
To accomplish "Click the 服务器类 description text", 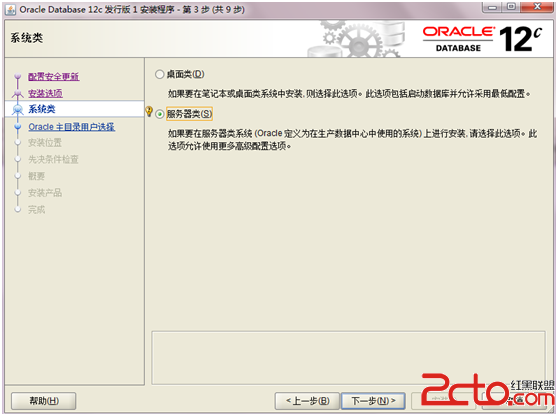I will pyautogui.click(x=353, y=140).
